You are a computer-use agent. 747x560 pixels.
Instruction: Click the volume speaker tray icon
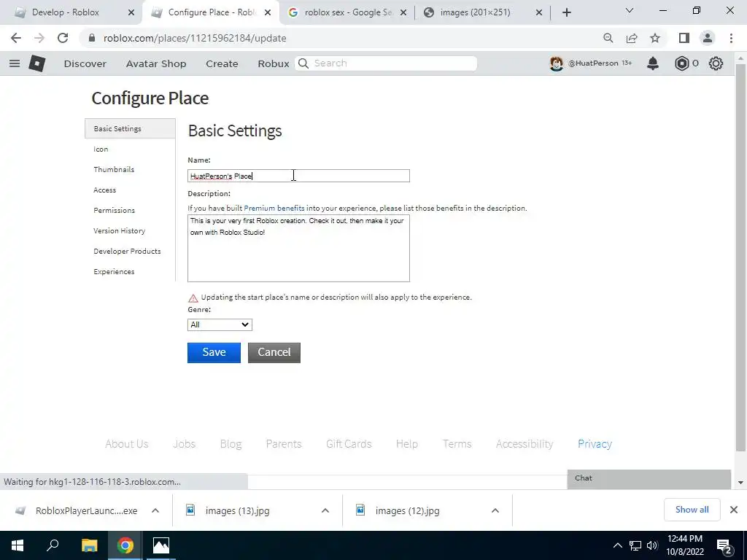tap(651, 545)
